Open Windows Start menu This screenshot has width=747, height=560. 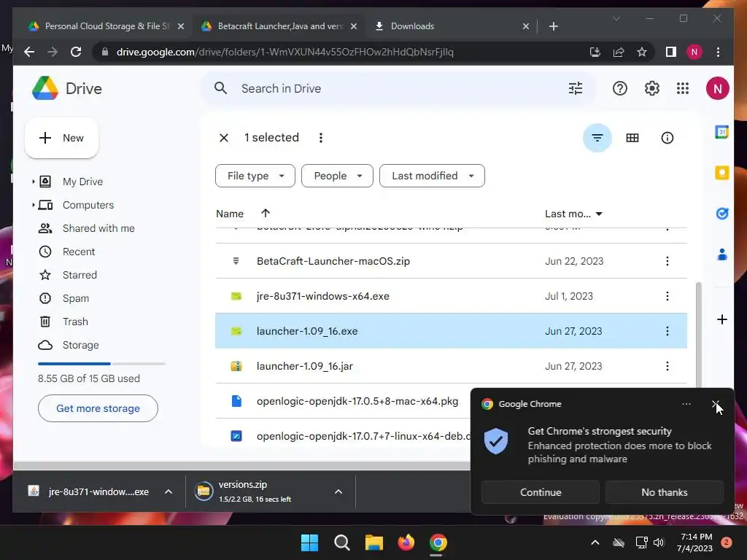coord(309,542)
